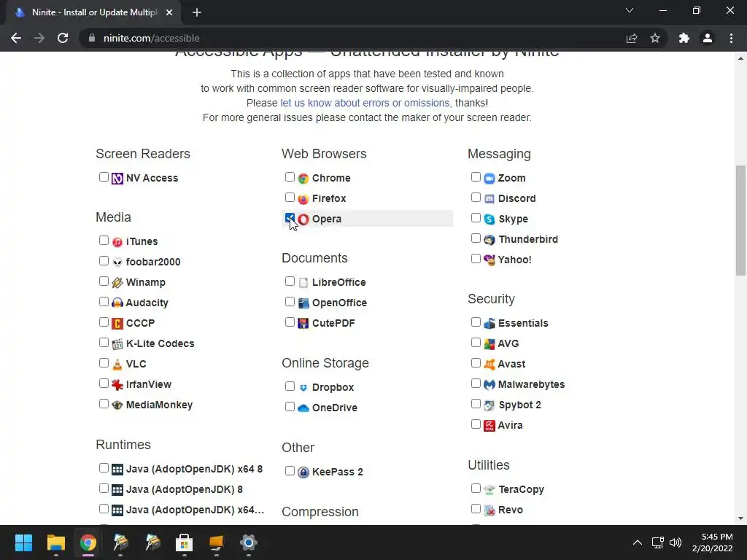Click the Audacity headphones icon
This screenshot has height=560, width=747.
[x=117, y=303]
